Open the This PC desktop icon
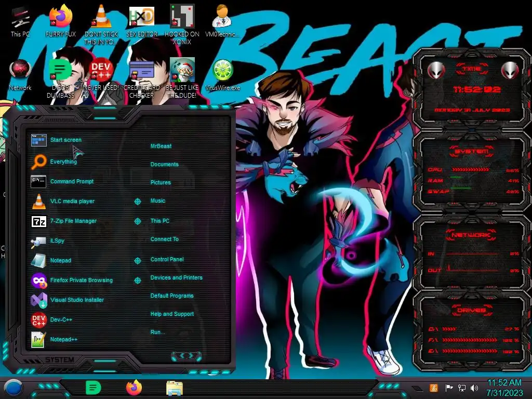This screenshot has height=399, width=532. click(20, 21)
